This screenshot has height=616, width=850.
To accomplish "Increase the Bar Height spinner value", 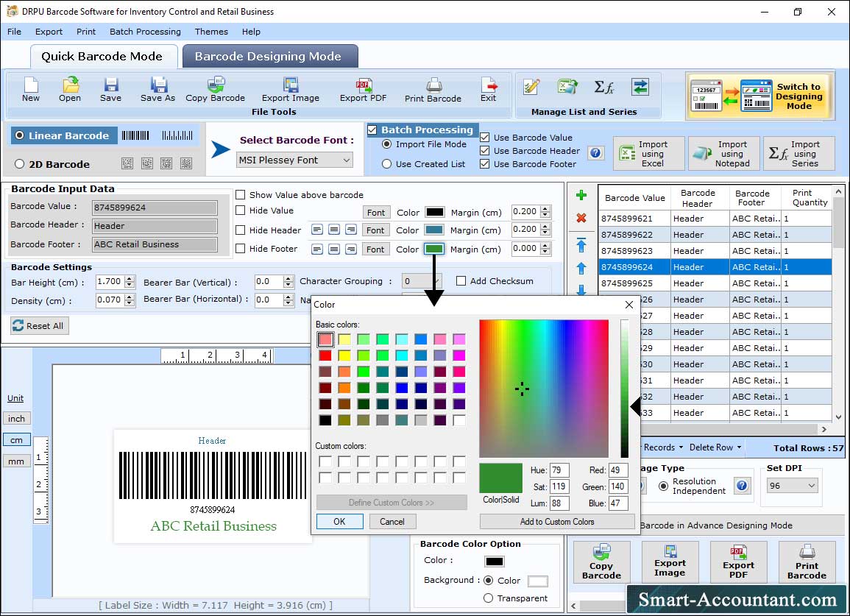I will [x=130, y=279].
